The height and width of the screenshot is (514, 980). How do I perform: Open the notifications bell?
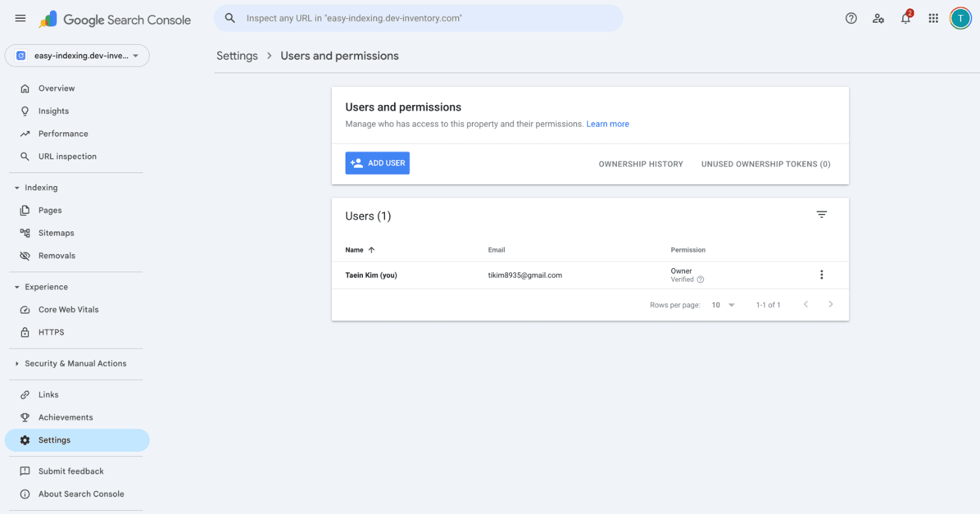905,18
